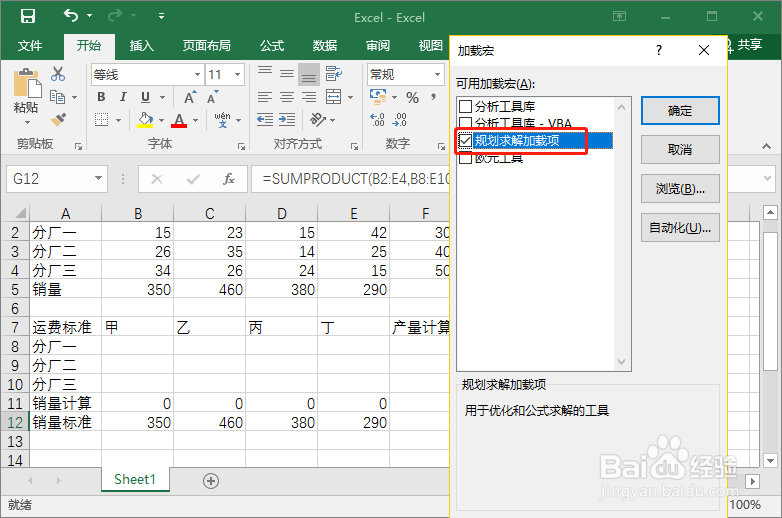Click the Accounting Number Format icon
The height and width of the screenshot is (518, 782).
click(x=378, y=97)
